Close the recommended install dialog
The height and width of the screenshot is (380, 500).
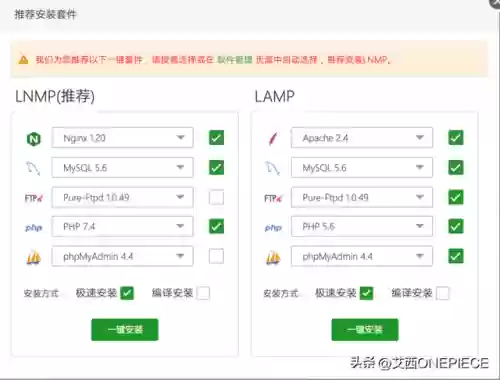click(x=495, y=3)
